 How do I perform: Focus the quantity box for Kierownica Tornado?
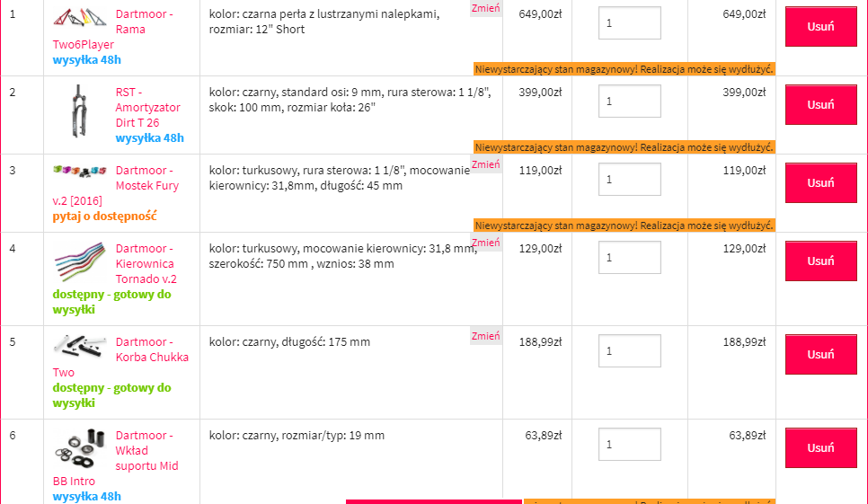(629, 258)
